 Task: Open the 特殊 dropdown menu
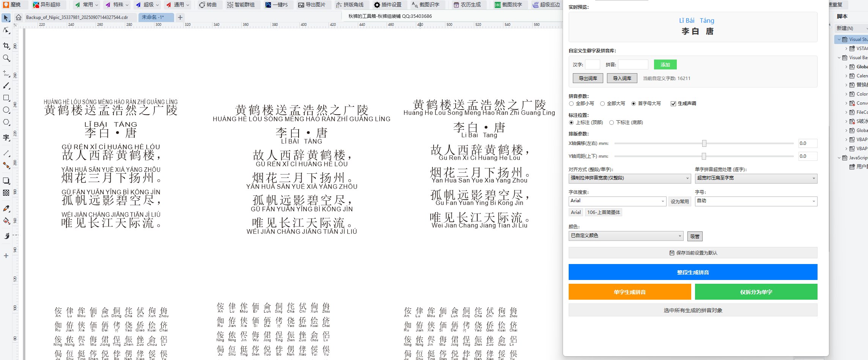point(117,5)
